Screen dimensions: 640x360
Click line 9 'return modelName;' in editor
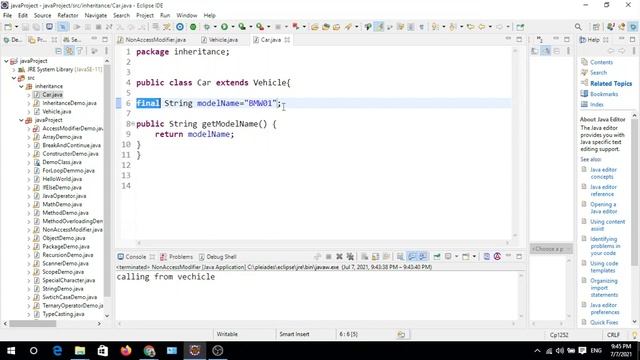(194, 134)
